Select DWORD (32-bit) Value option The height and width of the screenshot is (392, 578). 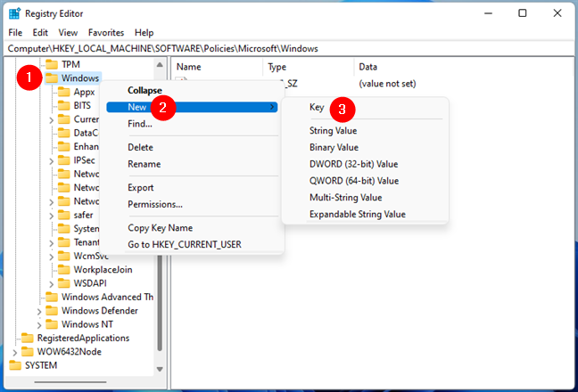pos(353,164)
